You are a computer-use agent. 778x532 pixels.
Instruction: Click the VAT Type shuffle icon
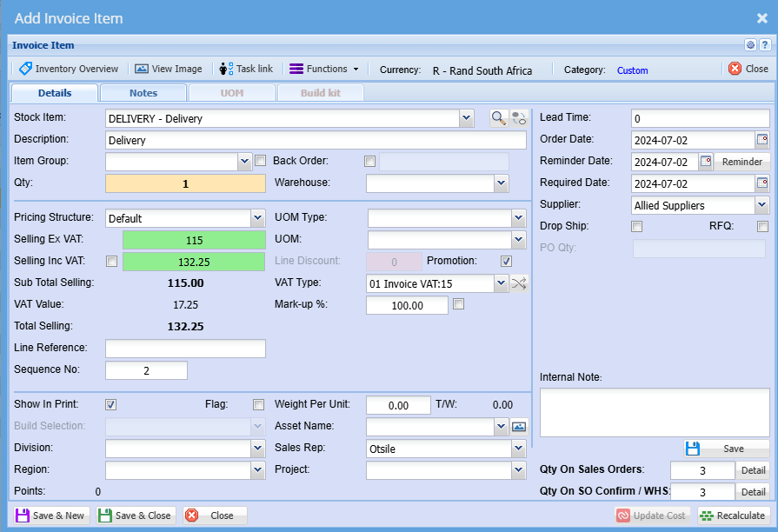tap(519, 283)
